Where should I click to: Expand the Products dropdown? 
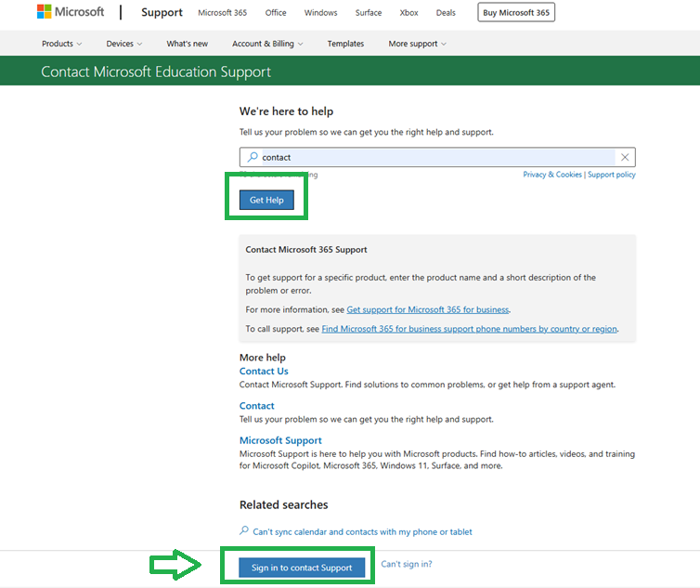click(61, 44)
